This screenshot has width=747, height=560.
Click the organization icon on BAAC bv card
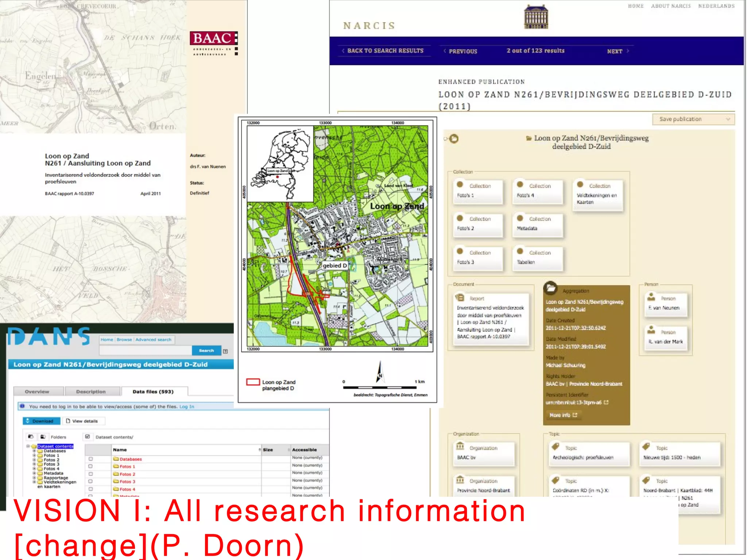(x=460, y=446)
